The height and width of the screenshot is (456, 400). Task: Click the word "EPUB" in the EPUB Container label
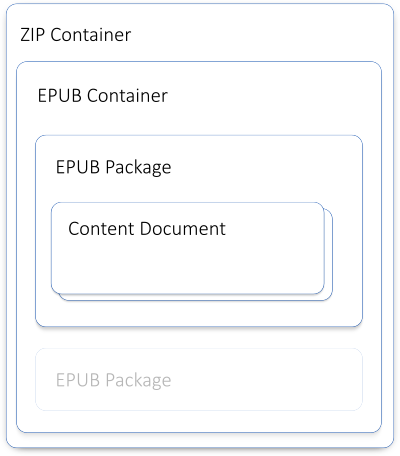click(x=60, y=95)
